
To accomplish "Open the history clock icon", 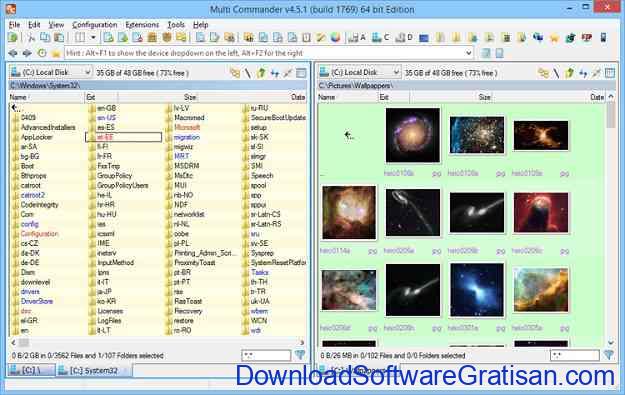I will (42, 53).
